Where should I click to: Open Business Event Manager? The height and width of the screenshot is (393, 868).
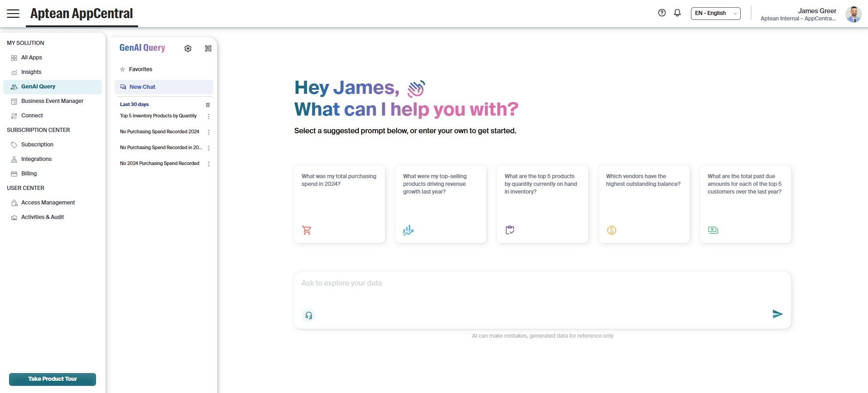coord(53,101)
